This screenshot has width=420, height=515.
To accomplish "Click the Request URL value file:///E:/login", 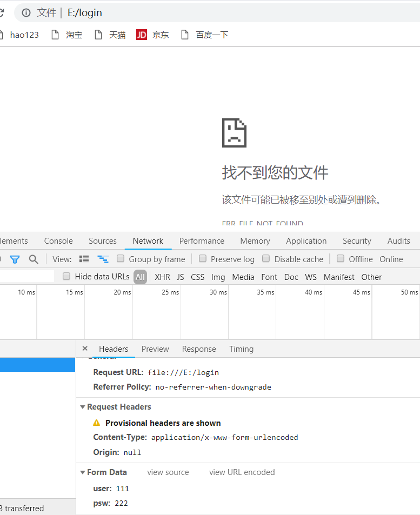I will click(x=183, y=372).
